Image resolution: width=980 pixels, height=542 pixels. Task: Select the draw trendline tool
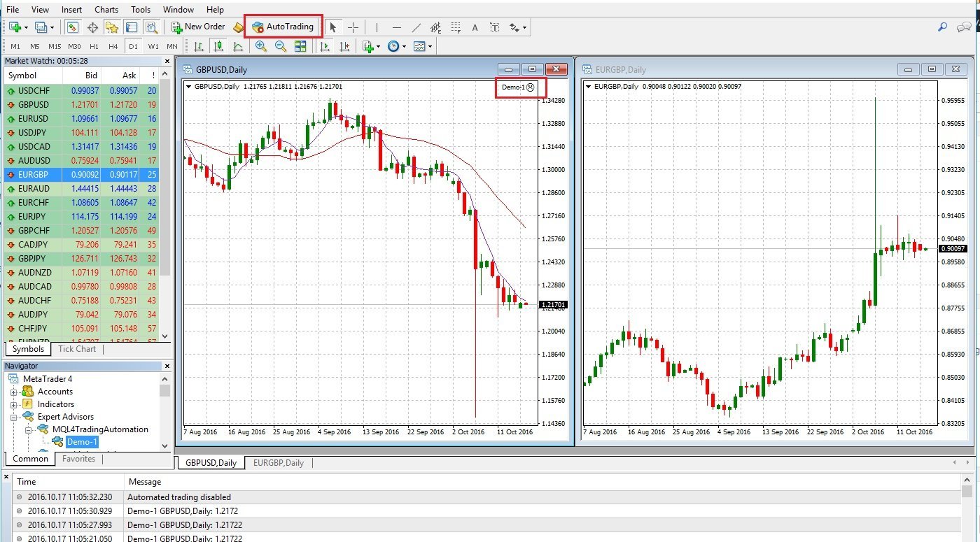(416, 27)
